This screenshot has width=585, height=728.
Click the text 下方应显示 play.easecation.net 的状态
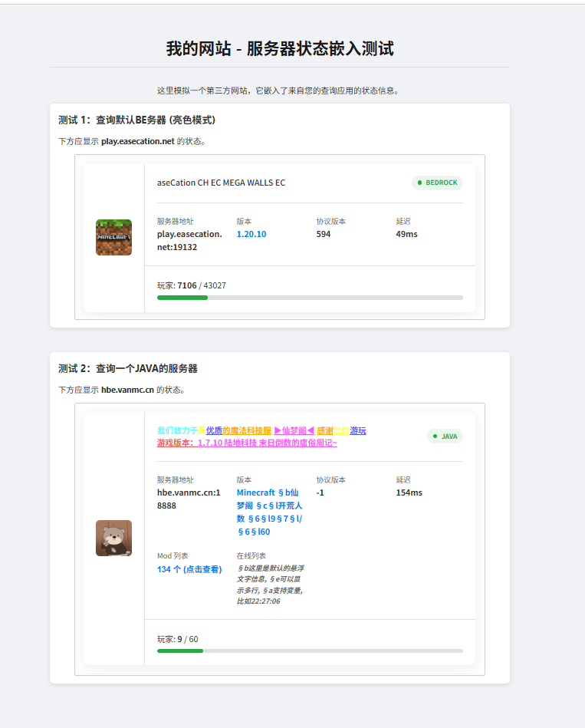[x=132, y=141]
